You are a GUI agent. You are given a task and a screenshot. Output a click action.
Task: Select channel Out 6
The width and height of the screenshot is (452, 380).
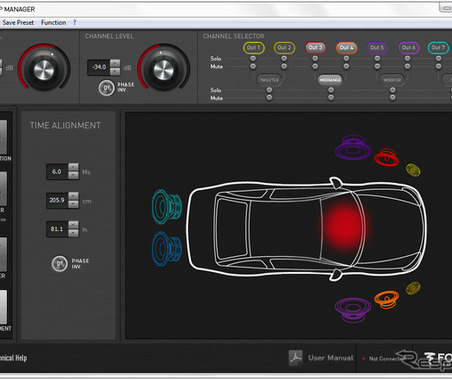coord(408,48)
